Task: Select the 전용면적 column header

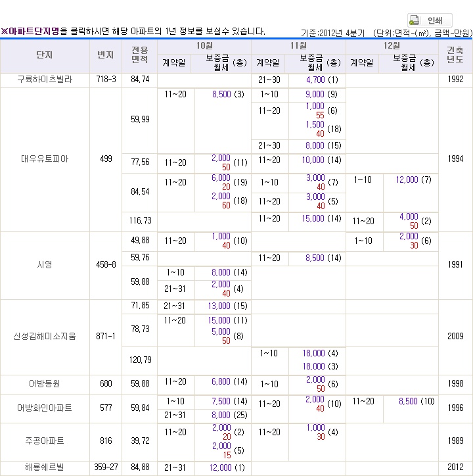Action: point(140,55)
